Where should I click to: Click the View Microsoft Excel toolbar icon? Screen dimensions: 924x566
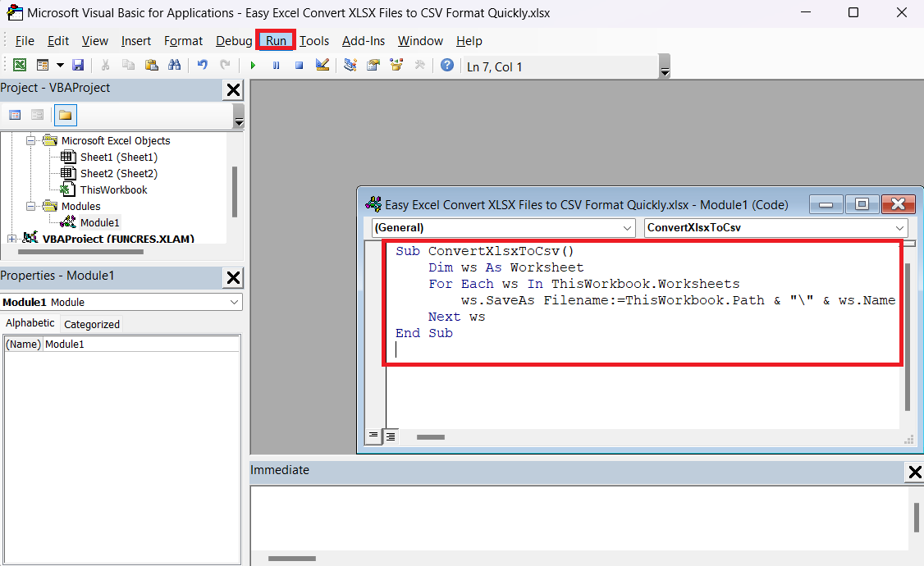coord(20,66)
